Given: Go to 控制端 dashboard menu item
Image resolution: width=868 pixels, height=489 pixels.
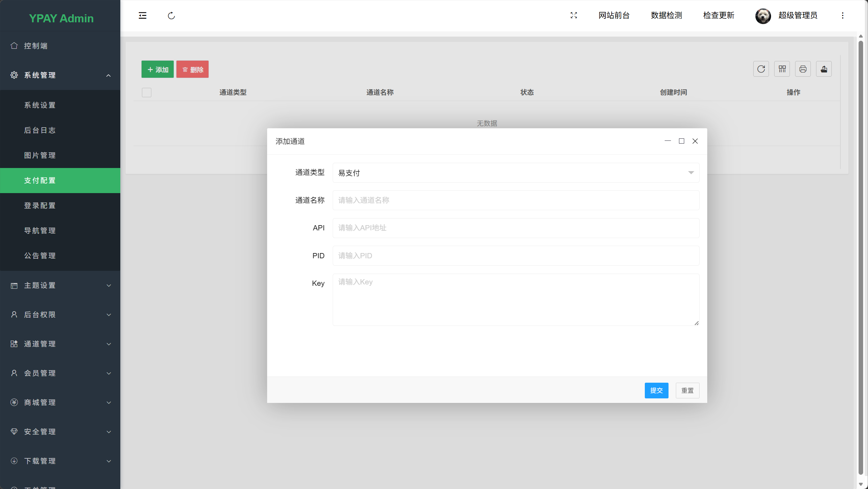Looking at the screenshot, I should click(x=36, y=46).
